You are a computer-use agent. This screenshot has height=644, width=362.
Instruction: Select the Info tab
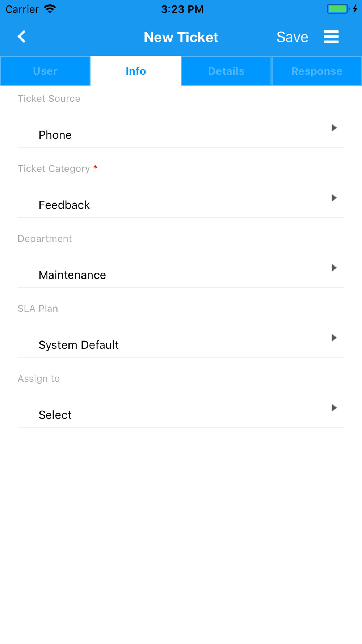[x=136, y=71]
